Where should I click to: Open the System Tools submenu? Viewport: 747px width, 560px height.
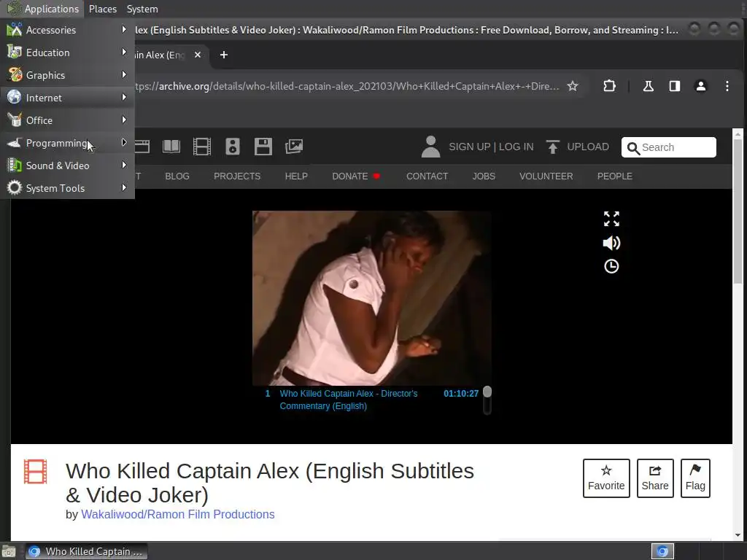click(67, 188)
